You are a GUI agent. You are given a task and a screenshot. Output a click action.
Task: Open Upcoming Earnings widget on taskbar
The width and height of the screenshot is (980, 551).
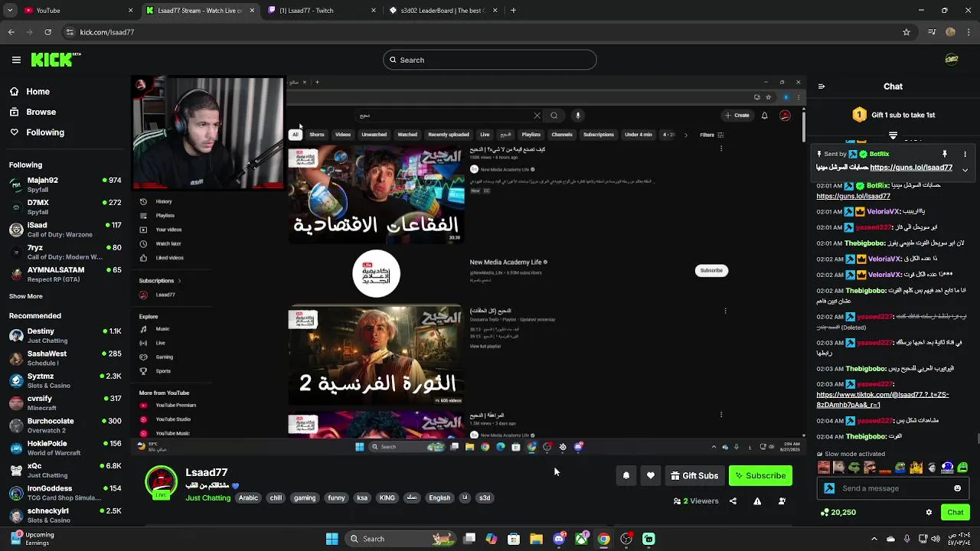pyautogui.click(x=32, y=539)
